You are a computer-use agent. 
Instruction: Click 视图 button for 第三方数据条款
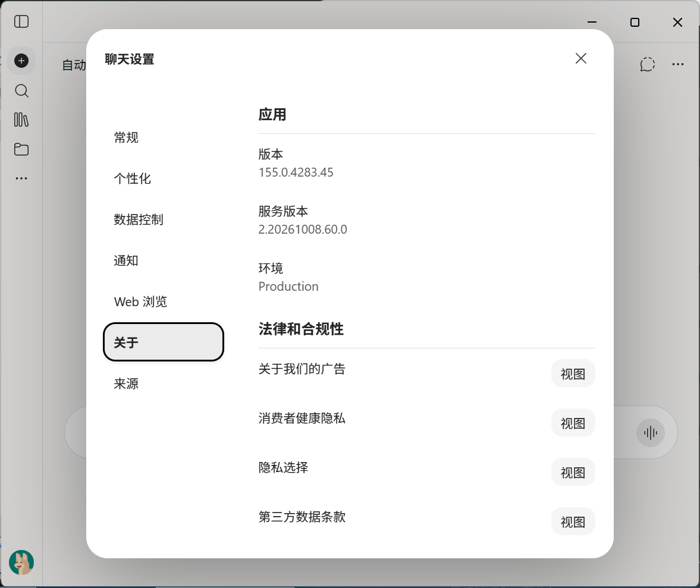[573, 521]
